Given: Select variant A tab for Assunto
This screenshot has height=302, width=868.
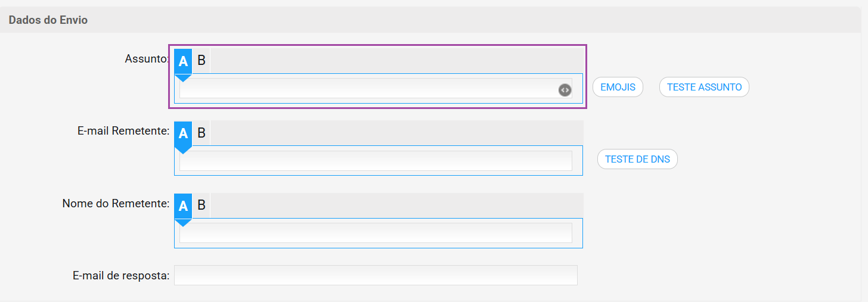Looking at the screenshot, I should [183, 61].
